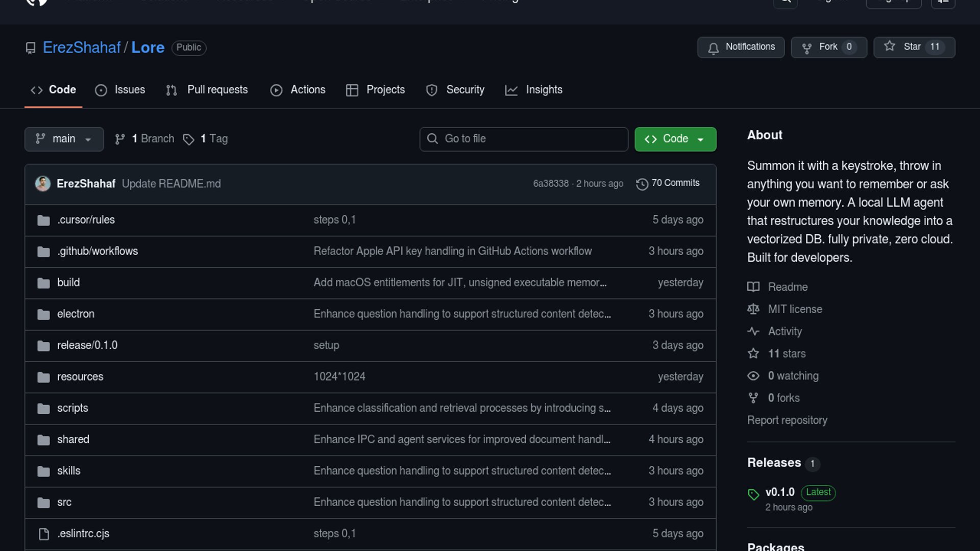Click the Activity pulse icon

pyautogui.click(x=753, y=332)
